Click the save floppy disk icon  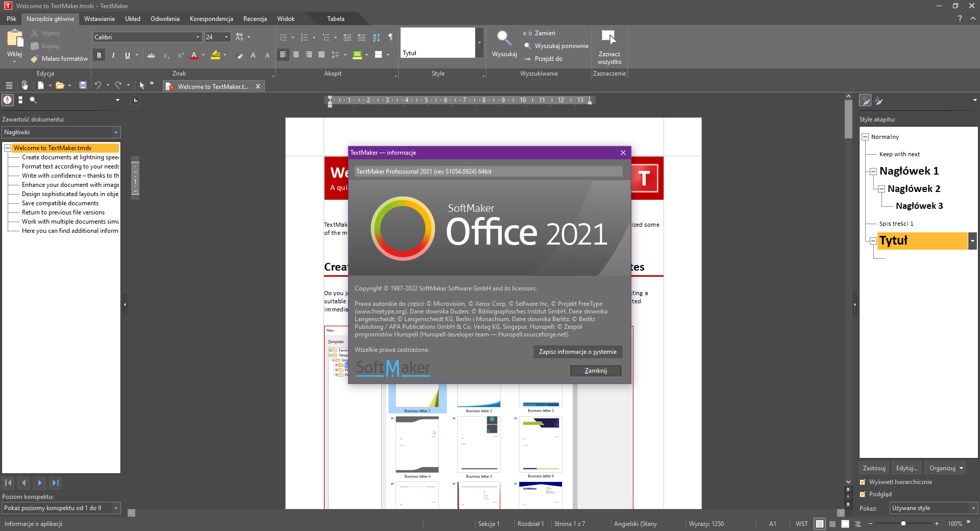(x=83, y=85)
